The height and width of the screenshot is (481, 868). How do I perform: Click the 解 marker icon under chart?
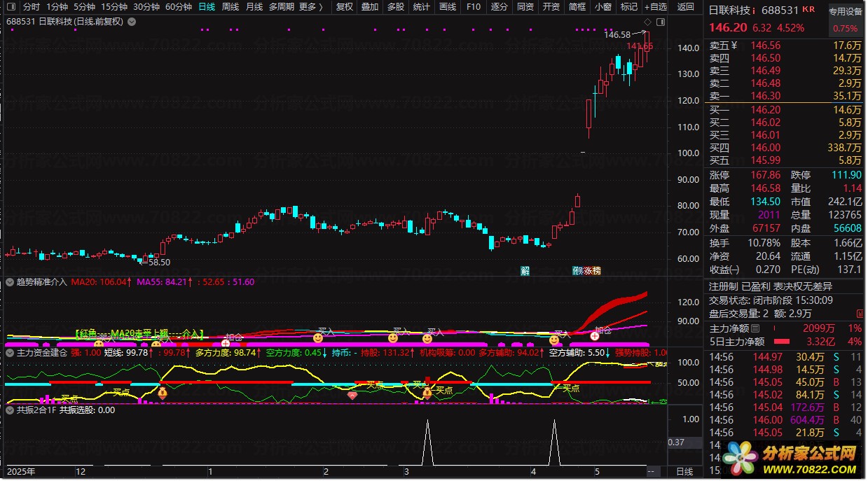(x=525, y=271)
